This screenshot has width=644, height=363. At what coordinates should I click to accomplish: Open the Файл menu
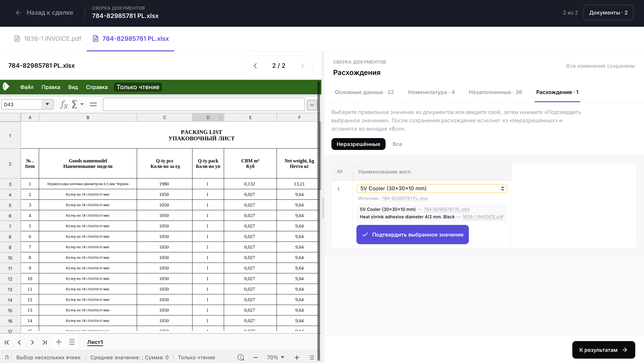point(27,87)
